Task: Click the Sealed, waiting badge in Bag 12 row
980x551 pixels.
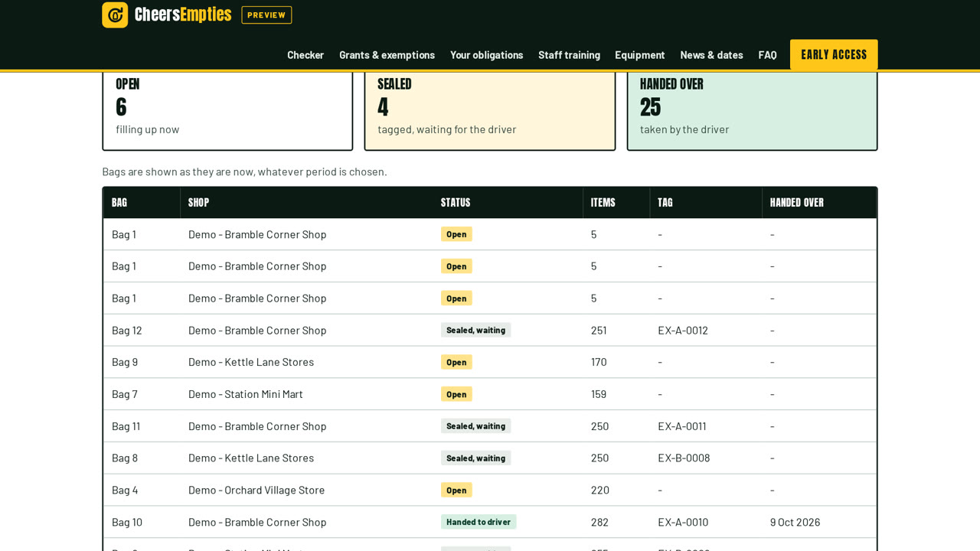Action: 475,330
